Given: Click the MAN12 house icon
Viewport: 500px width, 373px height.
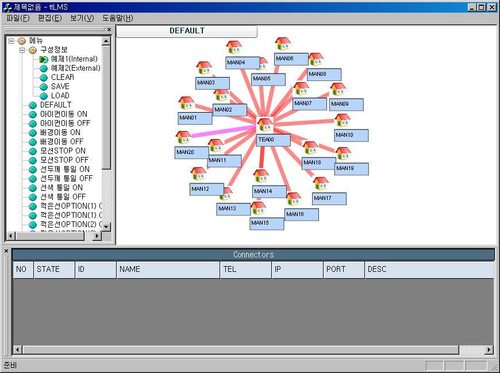Looking at the screenshot, I should (x=198, y=174).
